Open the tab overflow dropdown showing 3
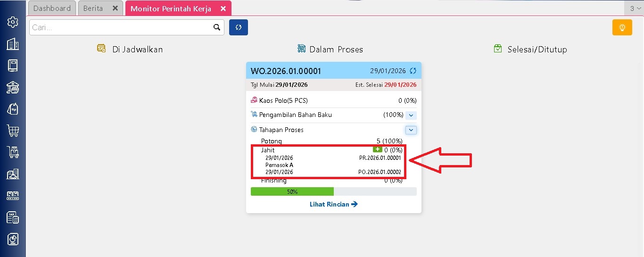644x257 pixels. (635, 8)
